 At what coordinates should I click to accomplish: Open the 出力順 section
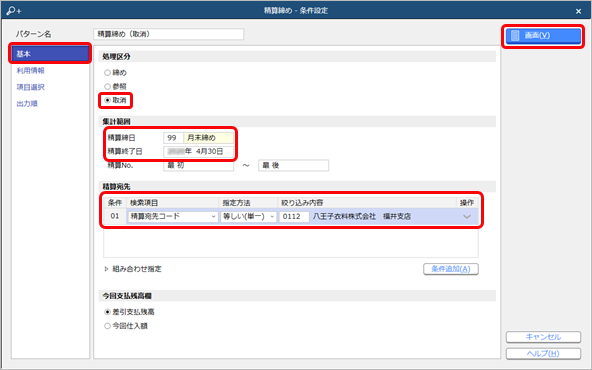(x=27, y=104)
